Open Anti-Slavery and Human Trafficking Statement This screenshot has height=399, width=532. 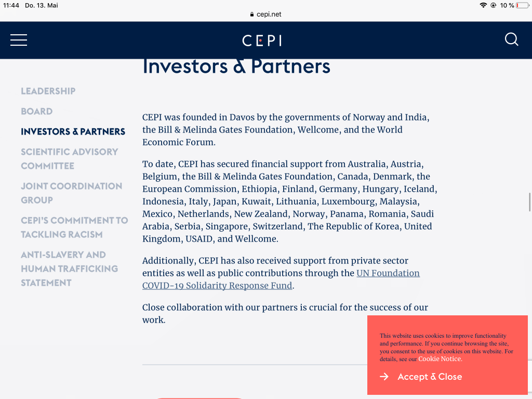pos(69,269)
